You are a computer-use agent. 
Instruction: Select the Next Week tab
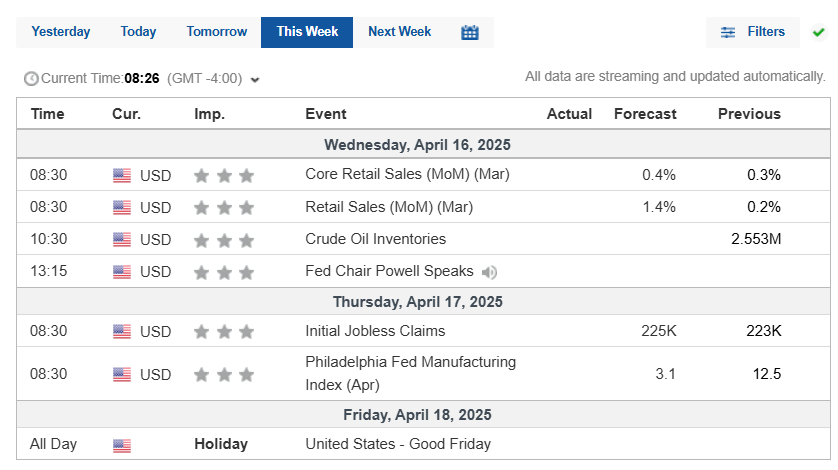point(399,32)
